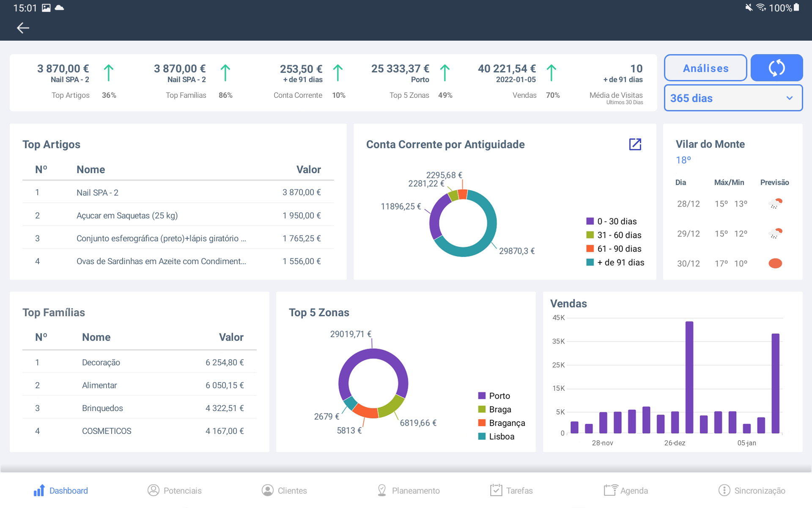The width and height of the screenshot is (812, 508).
Task: Open the Tarefas checklist icon
Action: pos(496,490)
